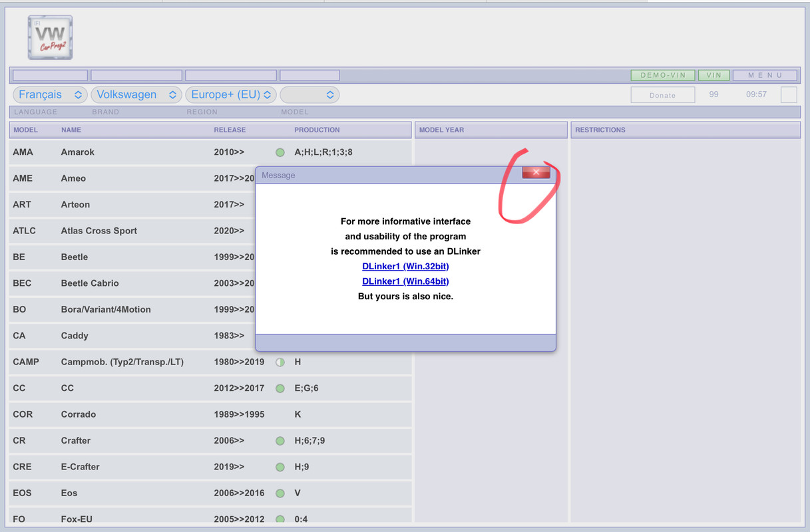The height and width of the screenshot is (532, 810).
Task: Click the CAMP model code
Action: 26,362
